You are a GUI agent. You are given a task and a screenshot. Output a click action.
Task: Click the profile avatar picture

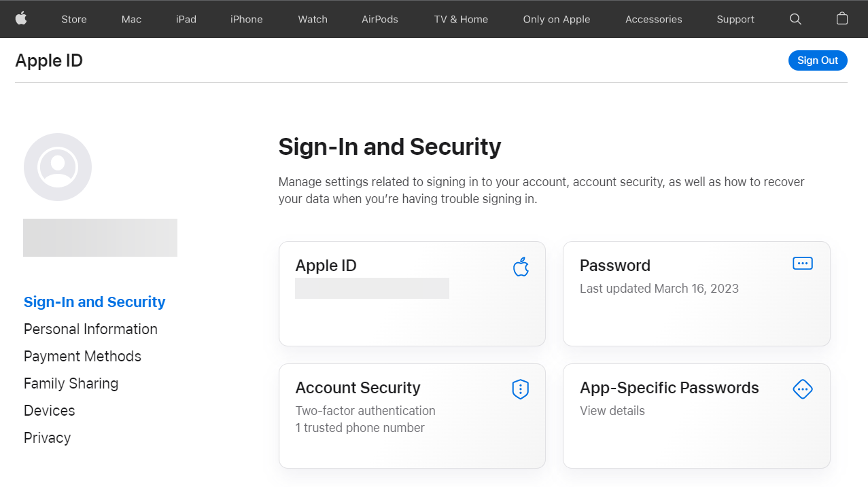[x=58, y=167]
